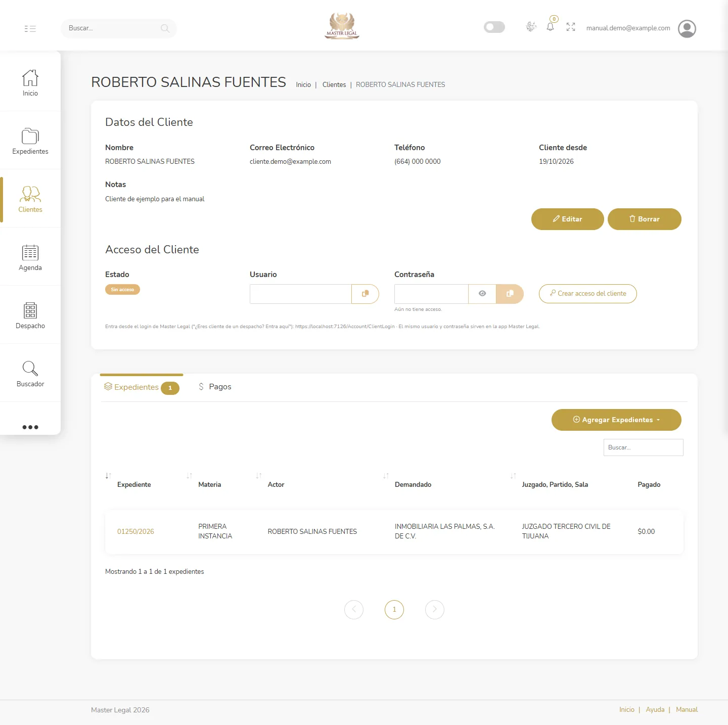The width and height of the screenshot is (728, 725).
Task: Sort by Expediente column
Action: click(x=134, y=484)
